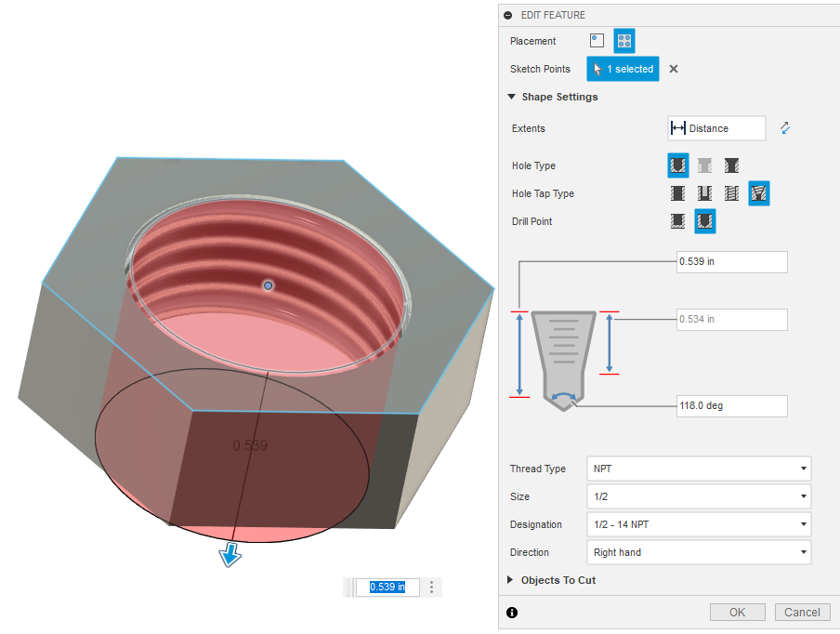Click the flip extents direction icon

click(784, 128)
